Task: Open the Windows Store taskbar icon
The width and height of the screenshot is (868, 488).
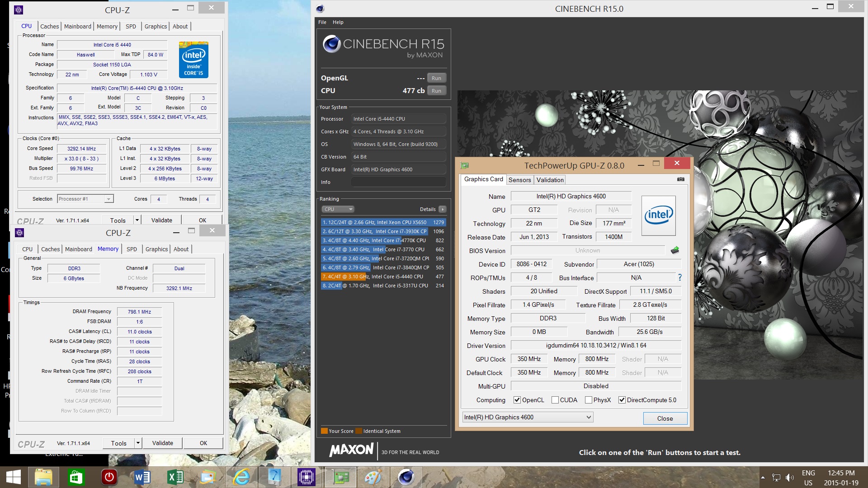Action: tap(76, 477)
